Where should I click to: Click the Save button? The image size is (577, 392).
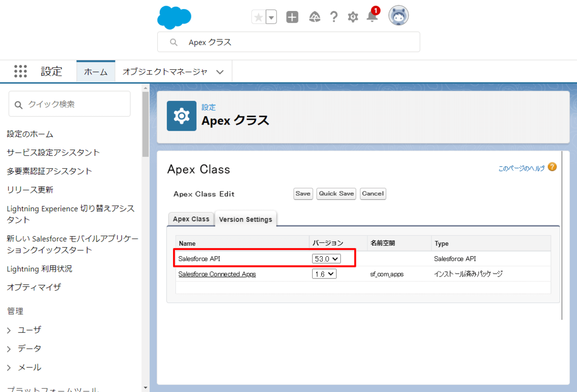(303, 194)
